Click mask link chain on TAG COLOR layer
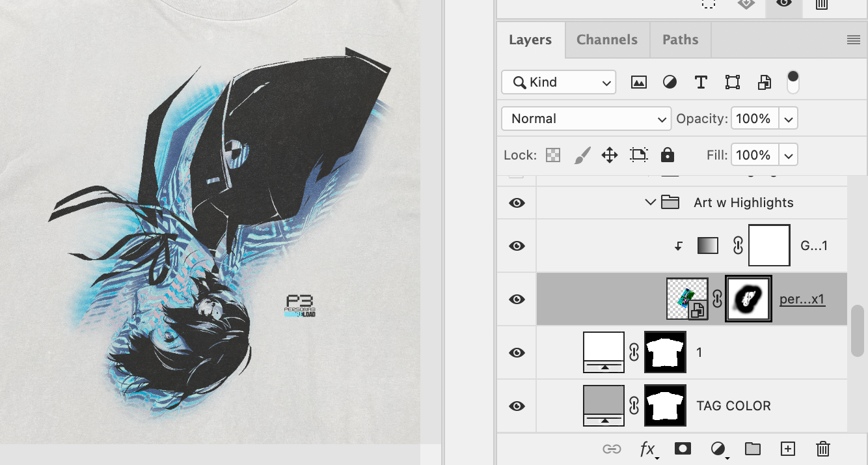868x465 pixels. [634, 406]
